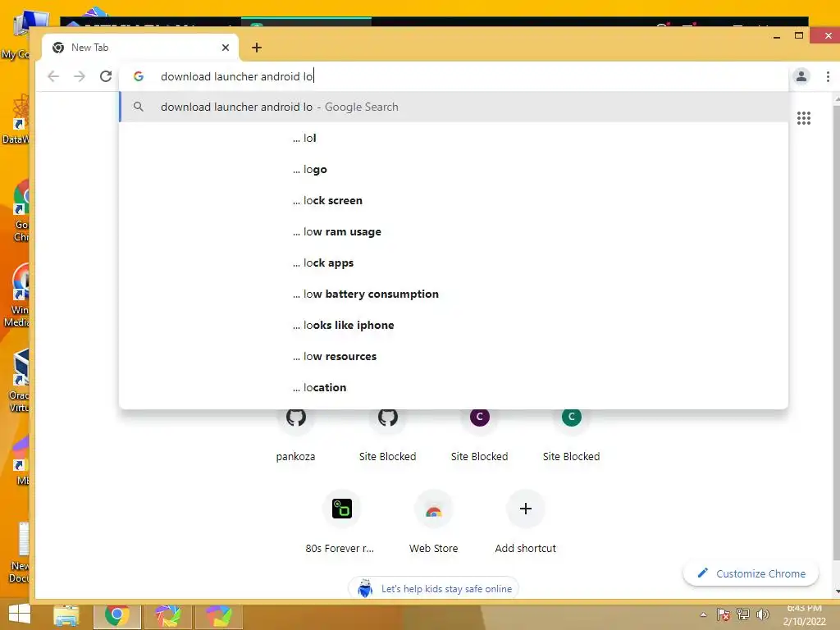Screen dimensions: 840x630
Task: Click the Add shortcut plus button
Action: (526, 509)
